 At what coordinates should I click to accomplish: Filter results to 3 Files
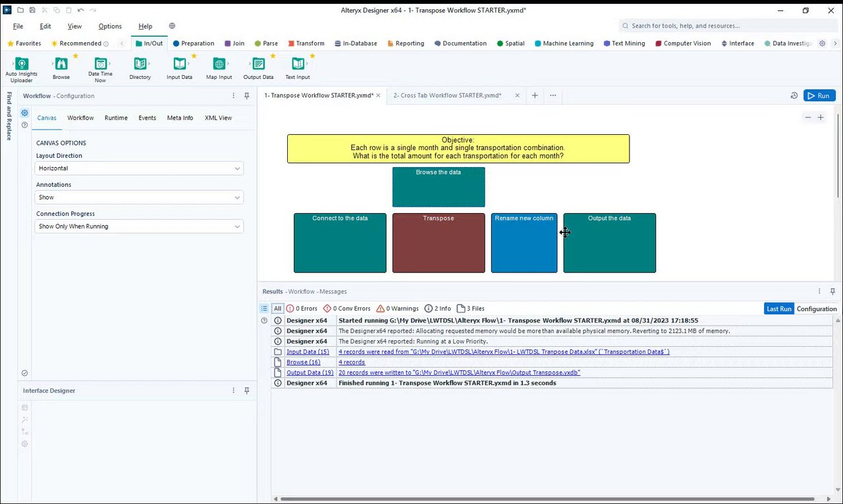point(470,309)
